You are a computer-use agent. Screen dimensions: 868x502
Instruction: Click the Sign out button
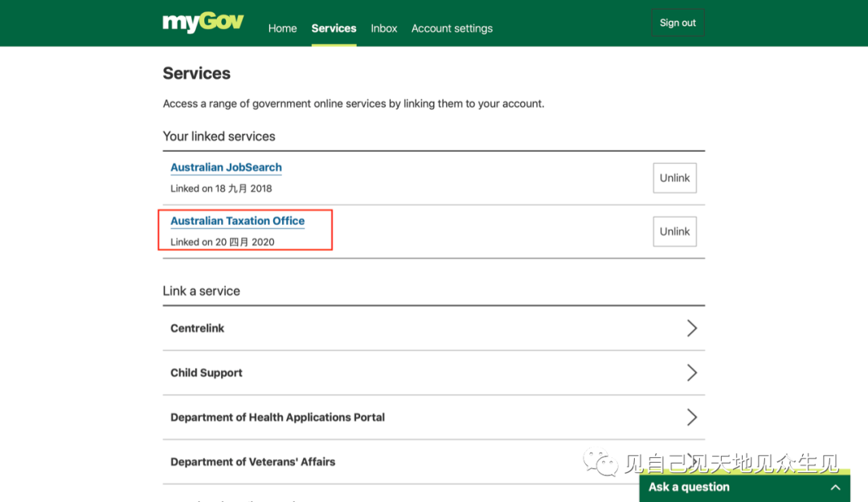click(678, 22)
